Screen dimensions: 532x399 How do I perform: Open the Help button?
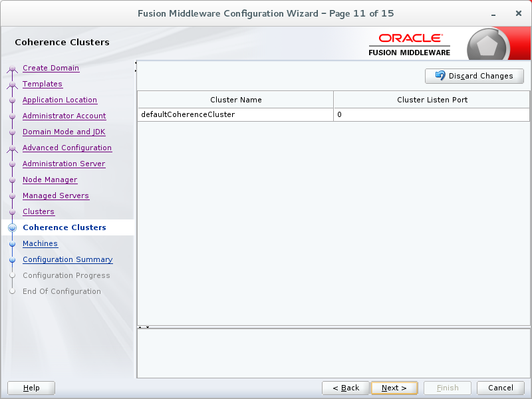click(31, 388)
